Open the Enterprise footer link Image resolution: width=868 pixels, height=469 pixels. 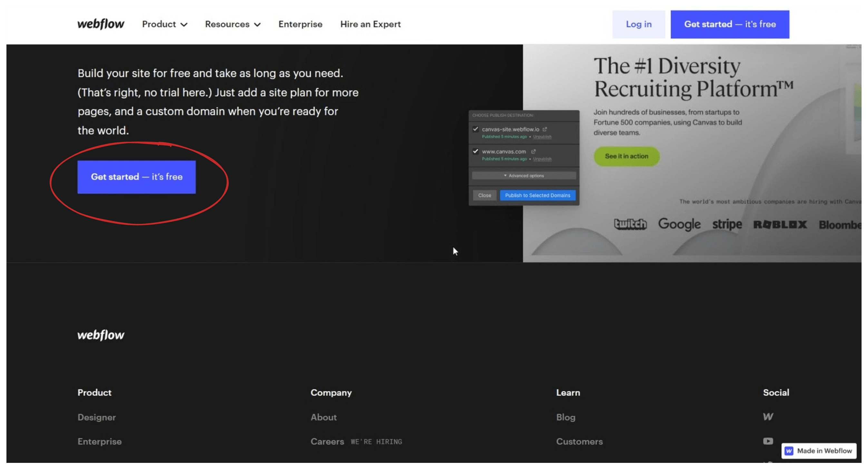(x=99, y=441)
